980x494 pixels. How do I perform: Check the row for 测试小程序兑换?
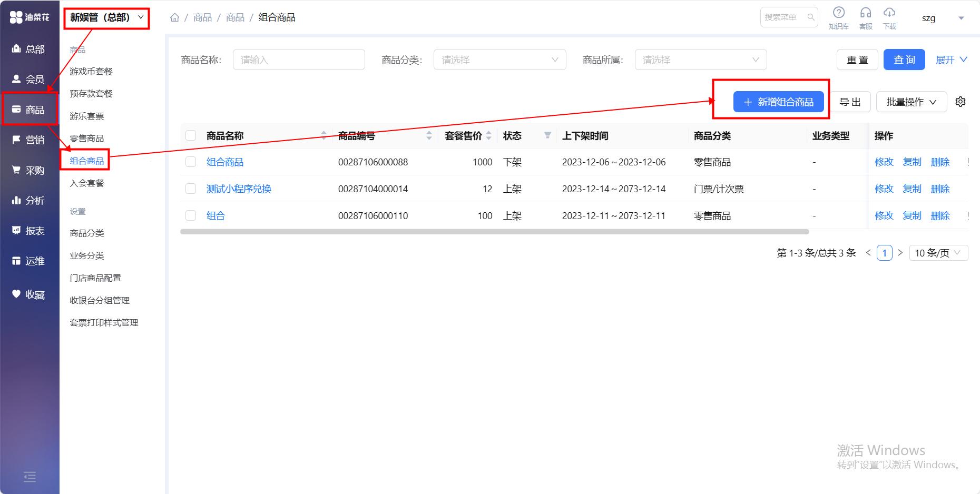click(191, 189)
